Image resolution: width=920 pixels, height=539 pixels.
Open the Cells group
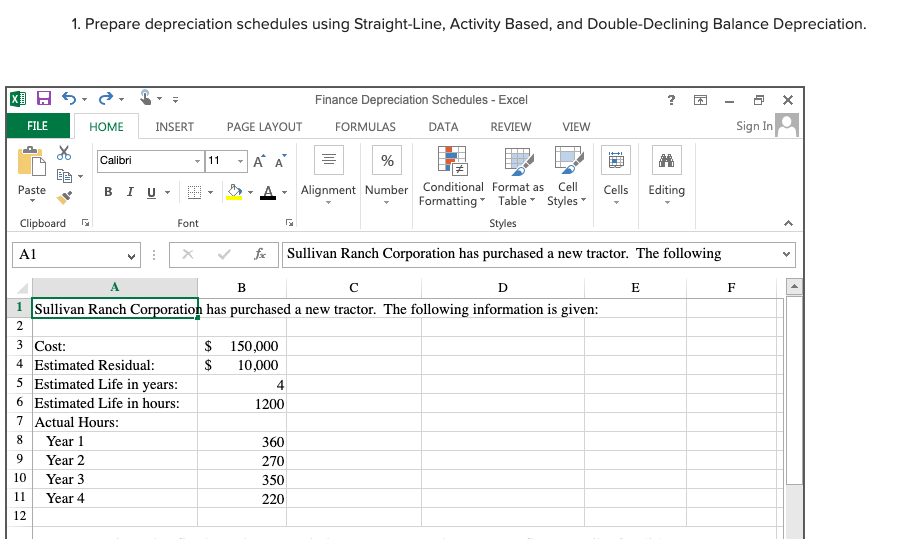point(616,175)
